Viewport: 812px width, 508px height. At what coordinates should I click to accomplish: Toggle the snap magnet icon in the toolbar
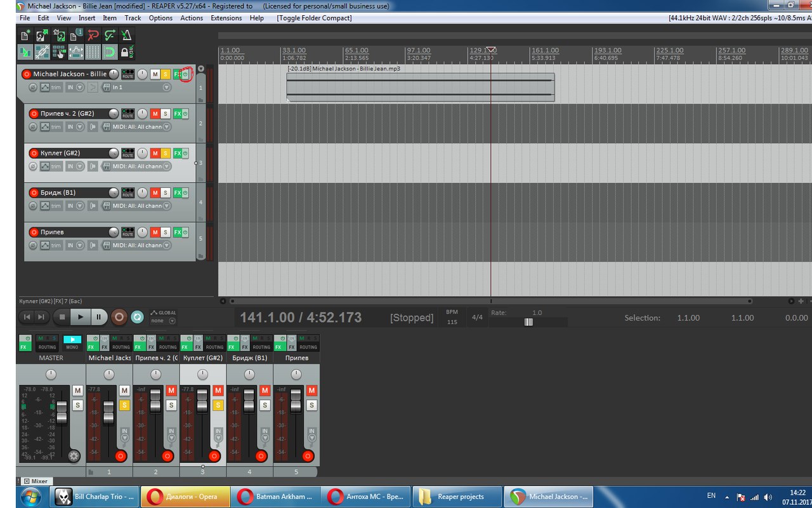(x=110, y=52)
